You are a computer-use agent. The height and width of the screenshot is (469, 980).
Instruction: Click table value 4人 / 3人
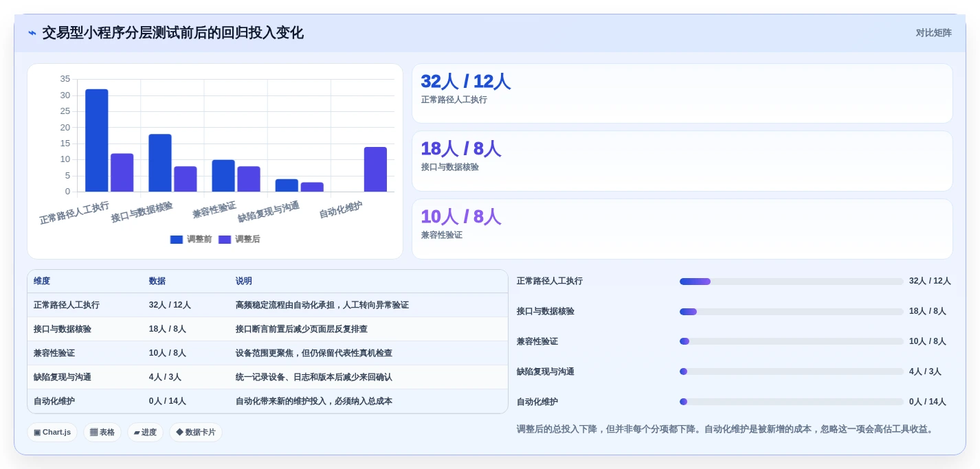click(165, 377)
